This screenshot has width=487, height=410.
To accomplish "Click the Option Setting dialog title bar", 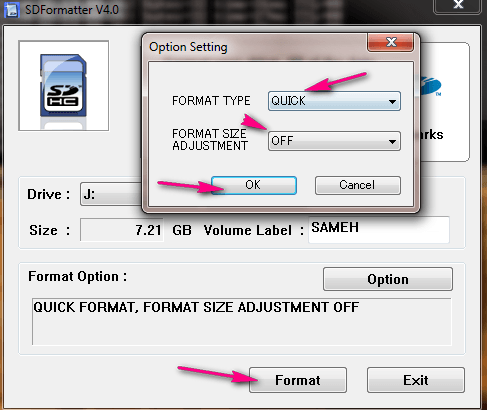I will [255, 47].
